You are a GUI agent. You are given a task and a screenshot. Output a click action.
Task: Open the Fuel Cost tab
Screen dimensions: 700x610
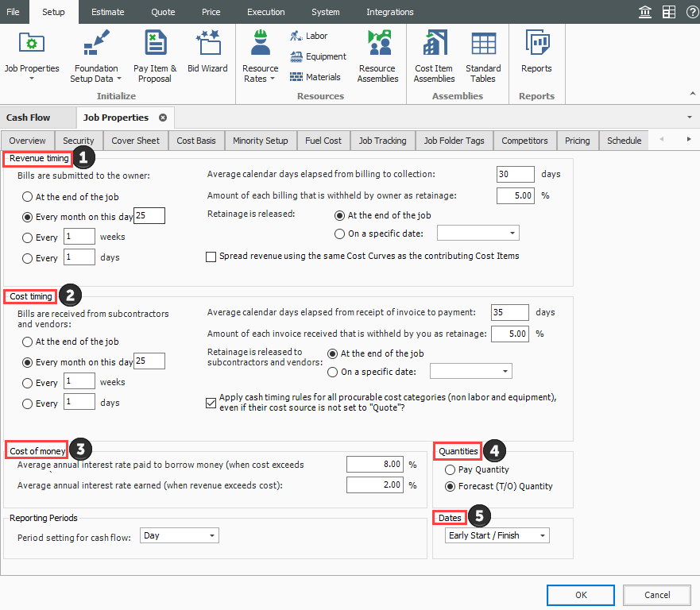(x=323, y=141)
